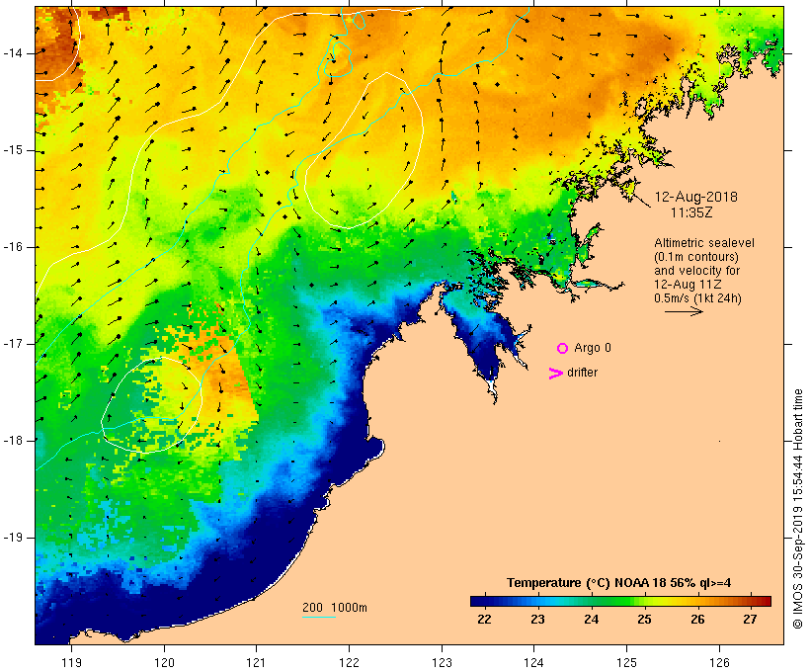Click the latitude label '-15'
Image resolution: width=810 pixels, height=672 pixels.
13,150
